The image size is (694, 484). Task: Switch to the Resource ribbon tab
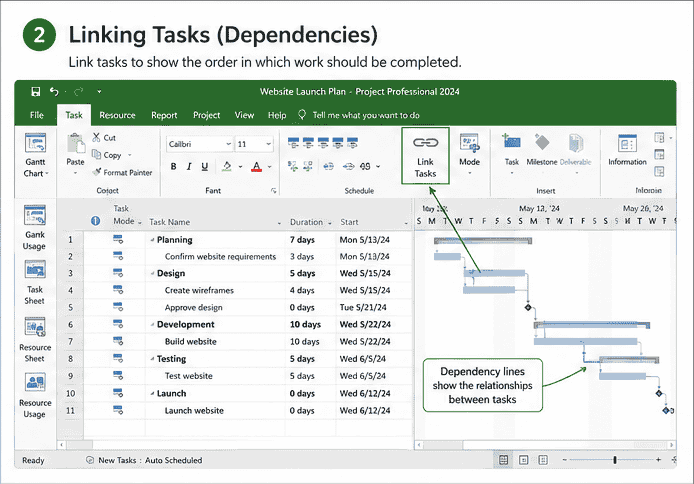117,115
